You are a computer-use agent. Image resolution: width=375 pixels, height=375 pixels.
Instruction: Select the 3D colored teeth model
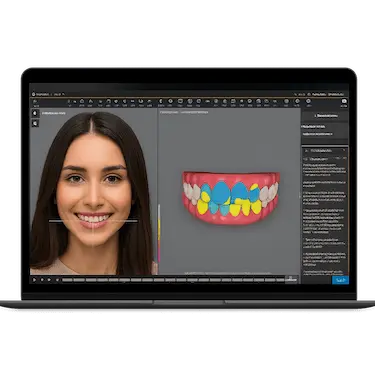point(231,197)
